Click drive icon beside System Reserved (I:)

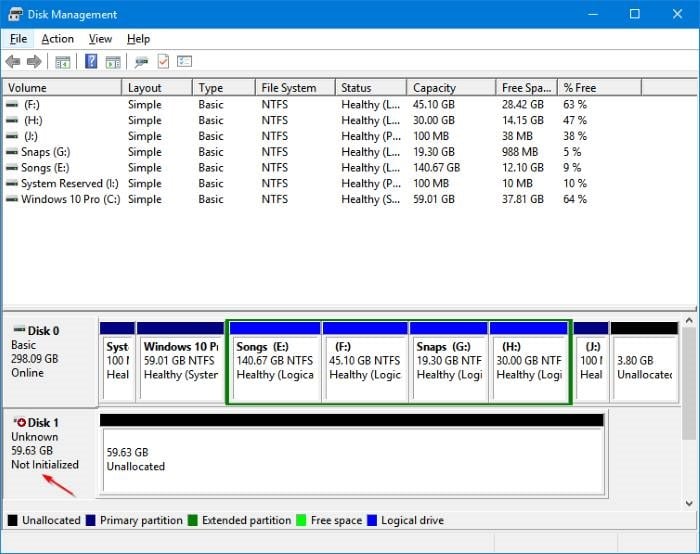(12, 183)
